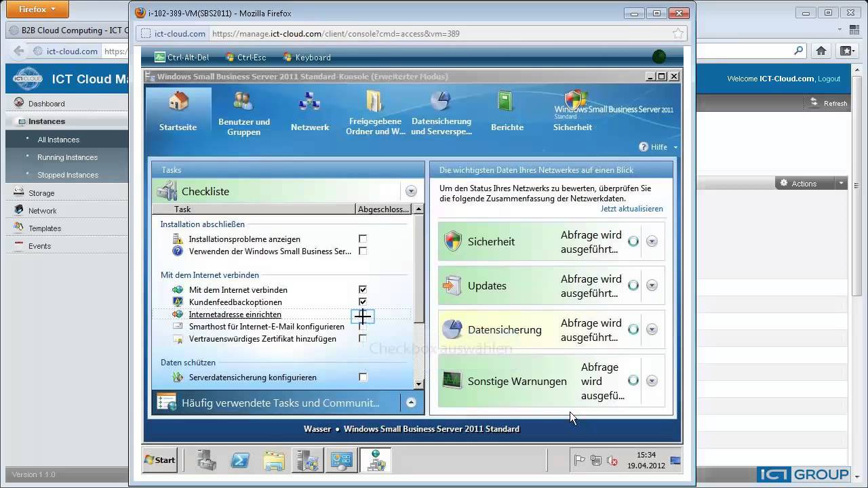Check Installationsprobleme anzeigen checkbox
Viewport: 868px width, 488px height.
(x=363, y=239)
